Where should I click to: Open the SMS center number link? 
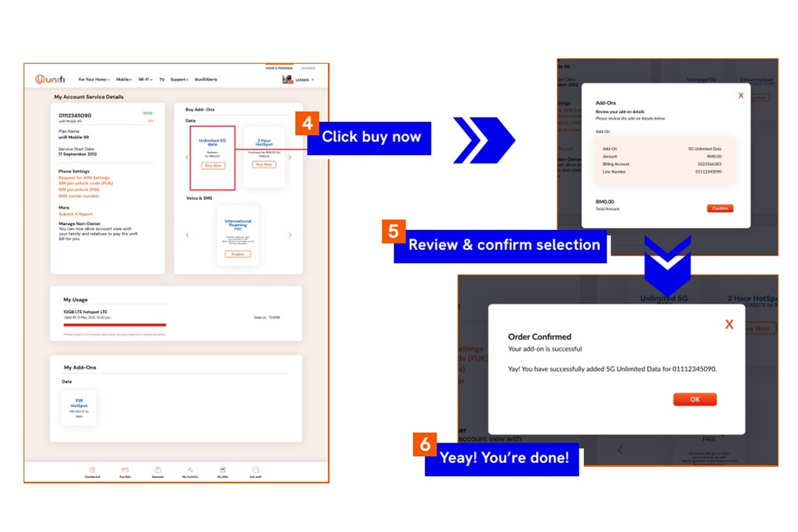click(x=79, y=196)
